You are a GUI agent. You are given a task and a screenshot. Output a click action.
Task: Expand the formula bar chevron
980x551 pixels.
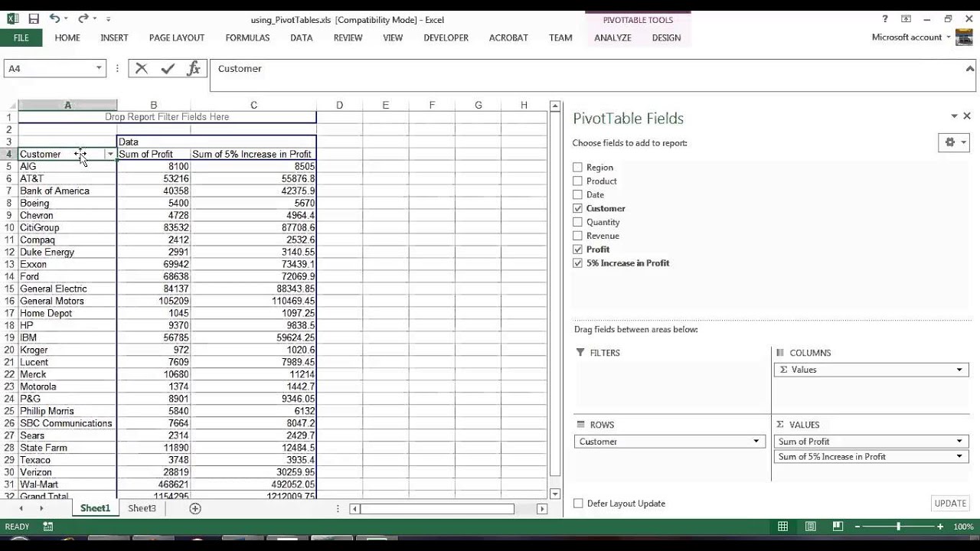click(971, 67)
